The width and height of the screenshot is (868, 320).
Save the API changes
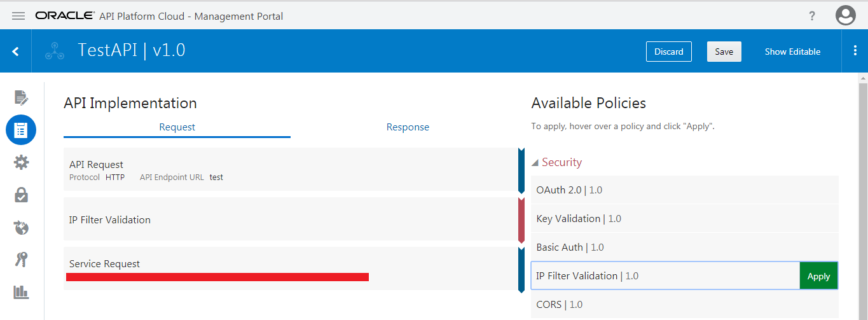click(724, 52)
